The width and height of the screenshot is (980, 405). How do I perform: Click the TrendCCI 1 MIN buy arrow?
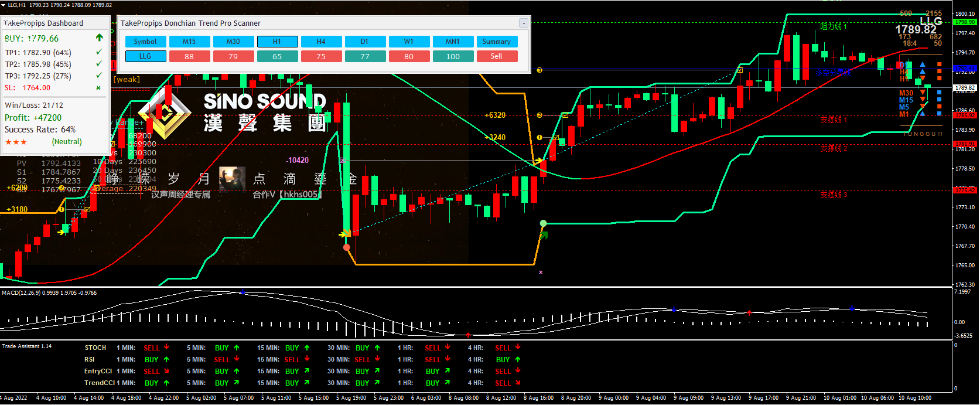166,383
